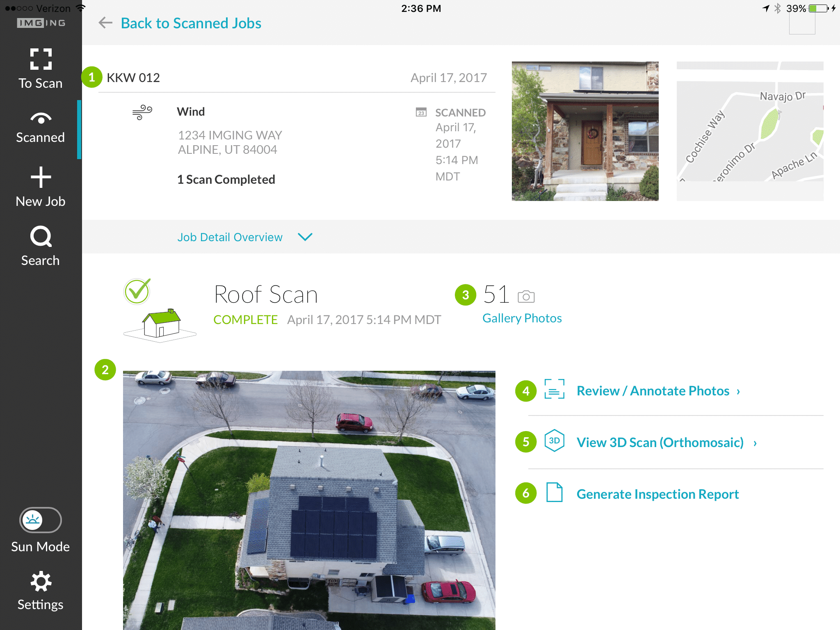
Task: Open Search magnifier in sidebar
Action: point(41,236)
